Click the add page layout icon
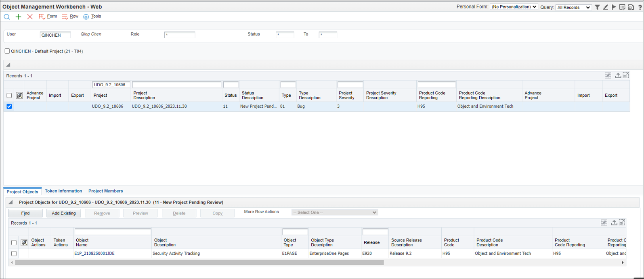Screen dimensions: 644x279 (x=631, y=7)
